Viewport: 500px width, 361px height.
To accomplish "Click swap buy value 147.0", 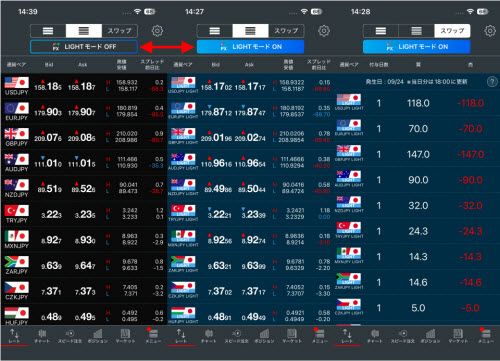I will (418, 154).
